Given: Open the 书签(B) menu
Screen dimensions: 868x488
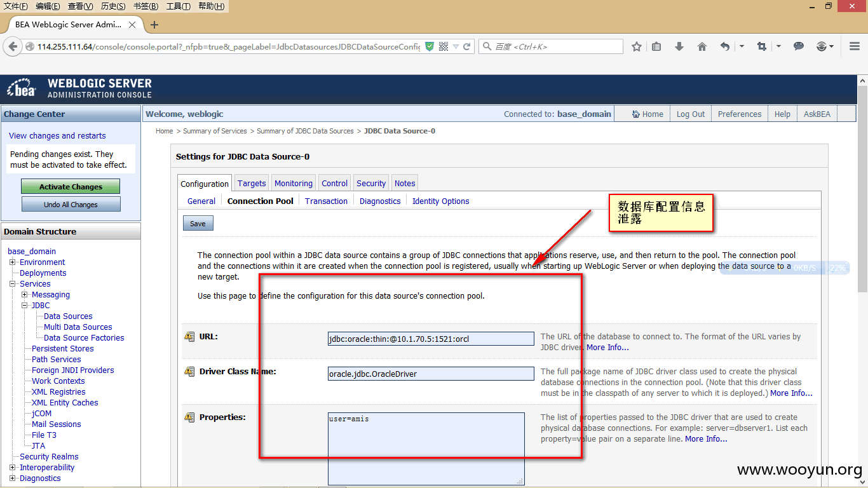Looking at the screenshot, I should 146,6.
